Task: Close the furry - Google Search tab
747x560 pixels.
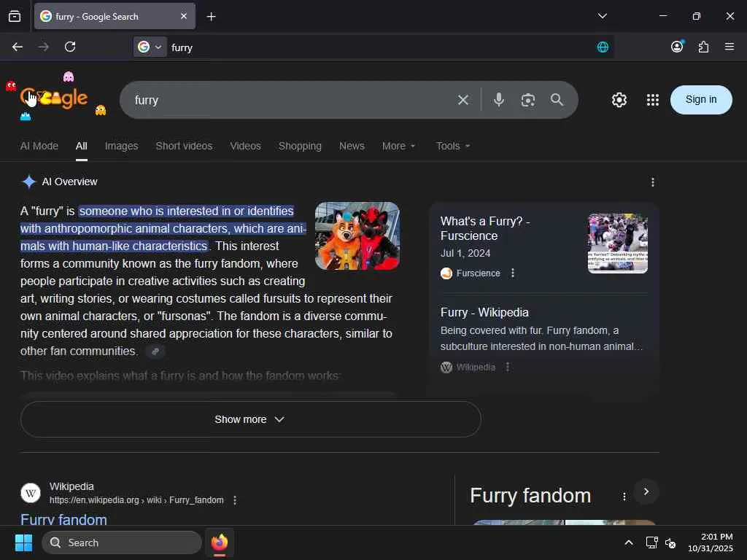Action: 184,16
